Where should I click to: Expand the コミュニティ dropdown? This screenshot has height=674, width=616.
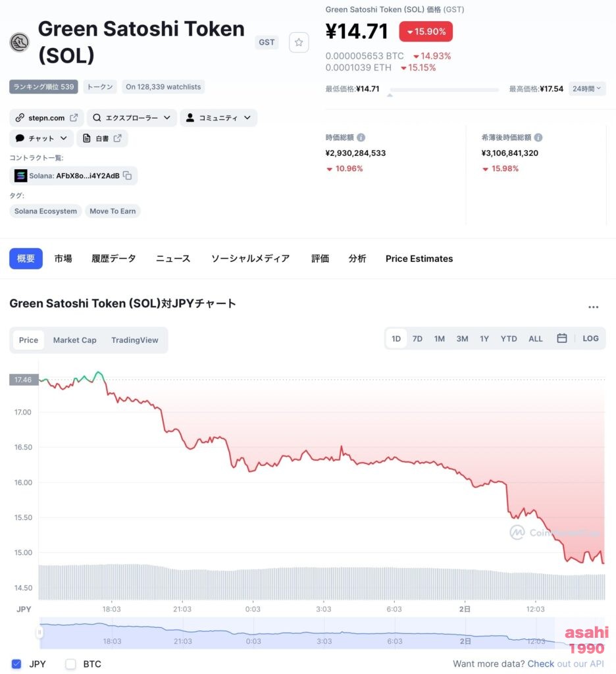click(218, 118)
